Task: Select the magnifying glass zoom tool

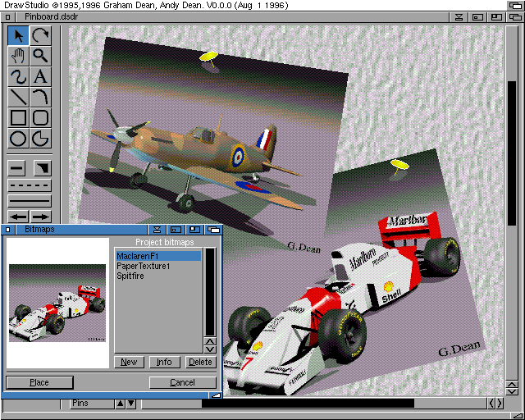Action: [x=40, y=56]
